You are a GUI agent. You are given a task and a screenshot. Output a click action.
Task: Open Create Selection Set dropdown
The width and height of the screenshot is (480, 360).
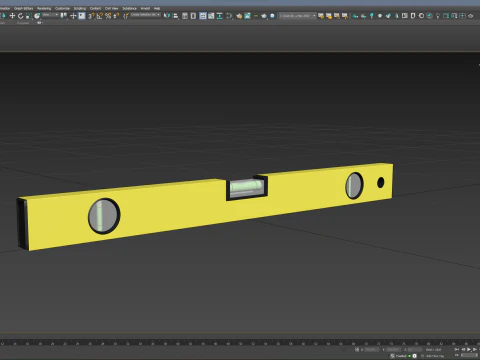click(x=145, y=15)
